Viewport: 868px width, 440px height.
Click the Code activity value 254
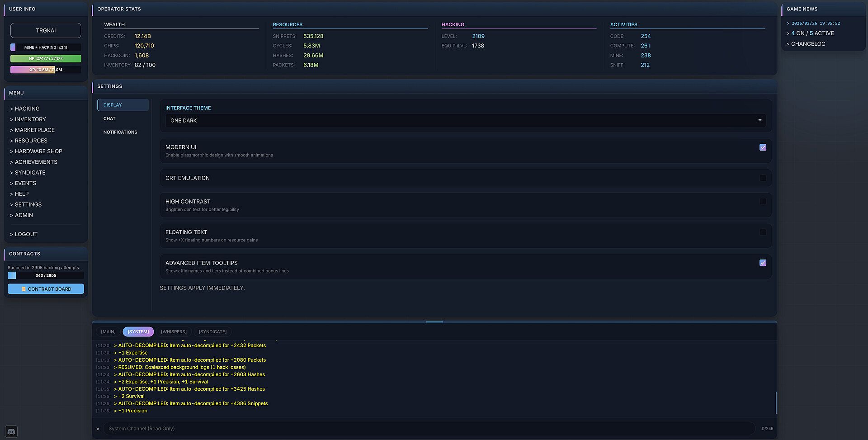646,36
